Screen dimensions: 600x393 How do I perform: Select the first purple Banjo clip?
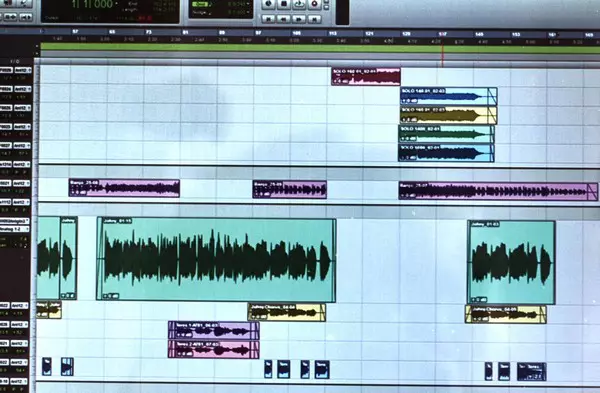124,188
